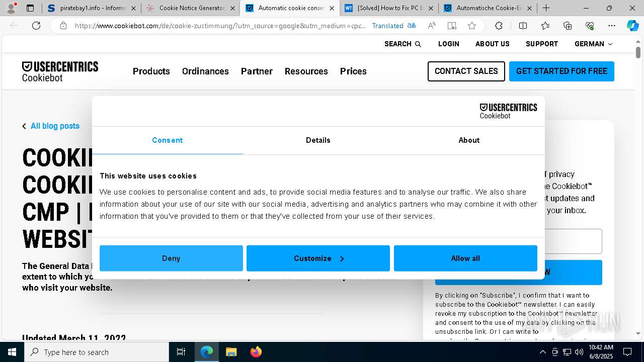Click the page vertical scrollbar thumb
Image resolution: width=644 pixels, height=362 pixels.
point(638,52)
